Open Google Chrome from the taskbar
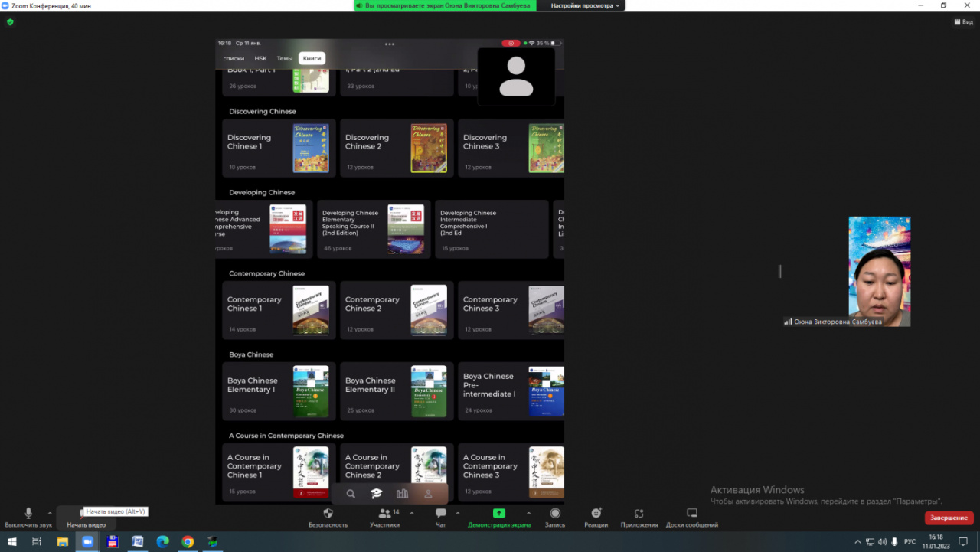The height and width of the screenshot is (552, 980). [x=188, y=541]
